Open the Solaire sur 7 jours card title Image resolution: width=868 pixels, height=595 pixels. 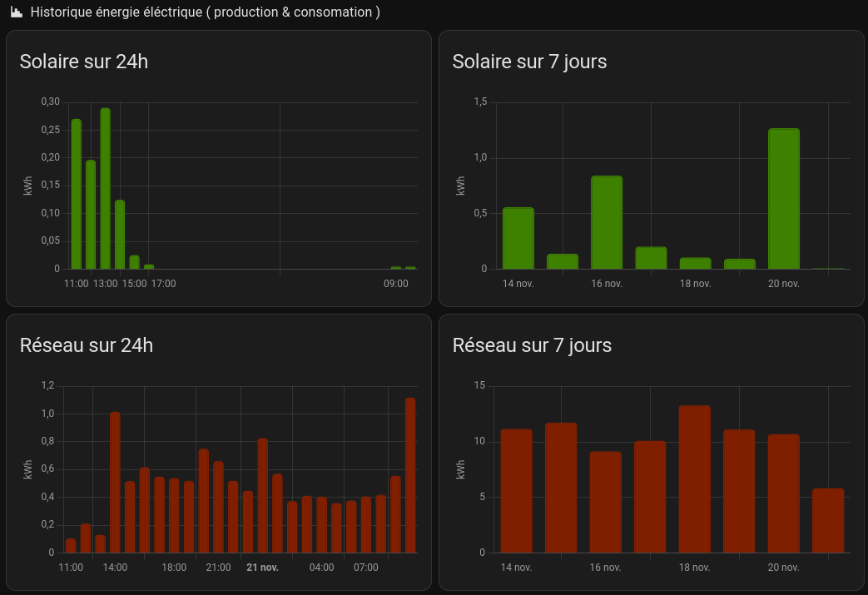(x=529, y=62)
